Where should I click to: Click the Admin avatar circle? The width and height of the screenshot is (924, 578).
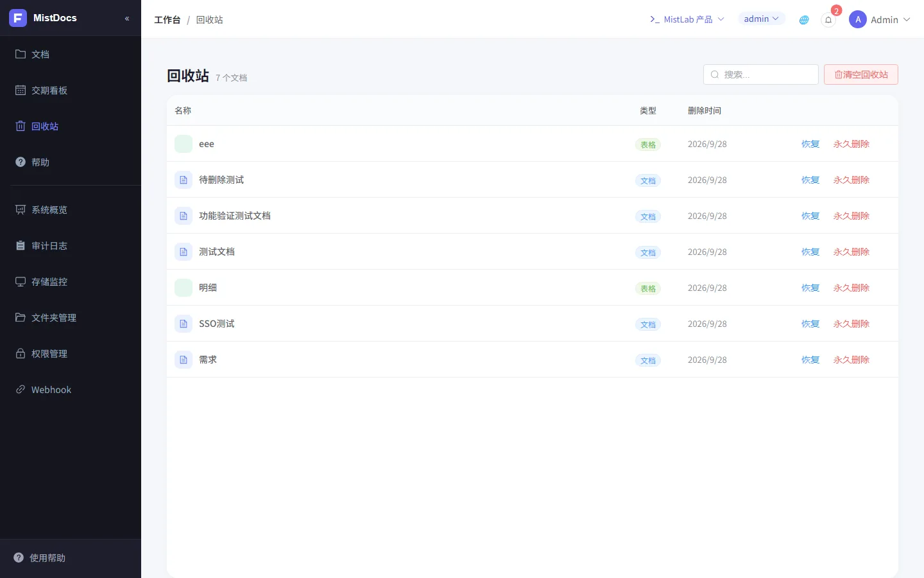click(x=858, y=20)
